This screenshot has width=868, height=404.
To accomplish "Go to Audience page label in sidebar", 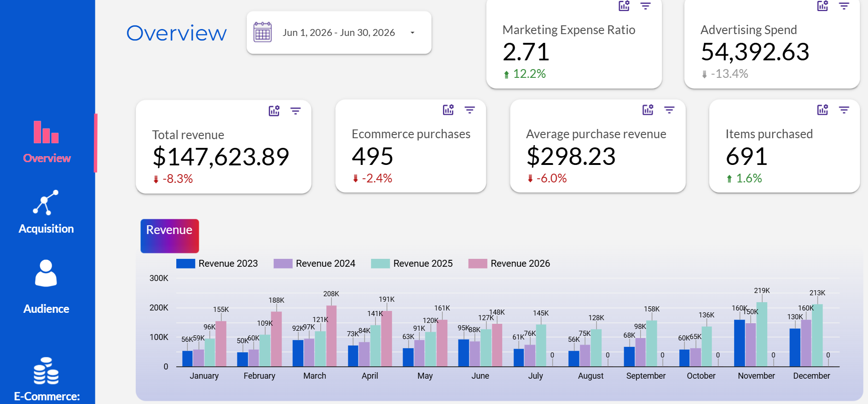I will pos(46,309).
